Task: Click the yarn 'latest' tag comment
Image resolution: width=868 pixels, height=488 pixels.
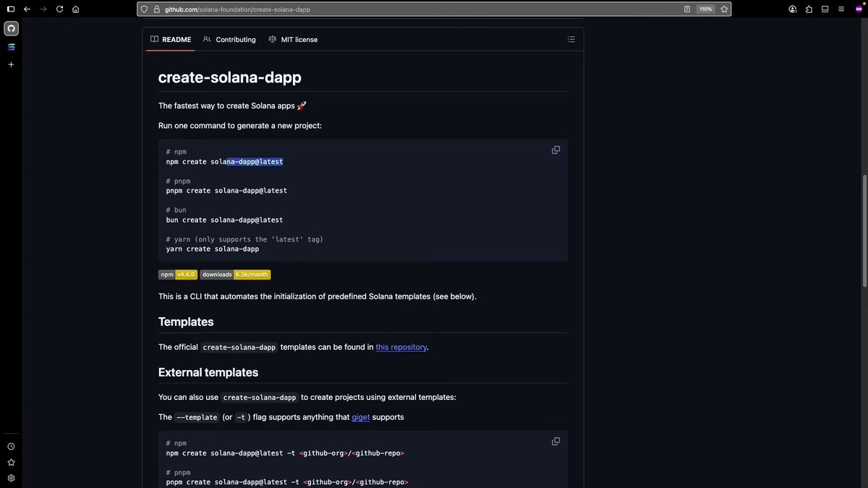Action: 244,239
